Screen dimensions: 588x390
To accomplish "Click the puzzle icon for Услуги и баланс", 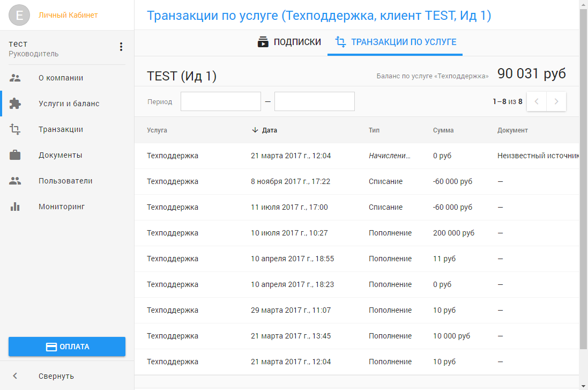I will click(15, 104).
